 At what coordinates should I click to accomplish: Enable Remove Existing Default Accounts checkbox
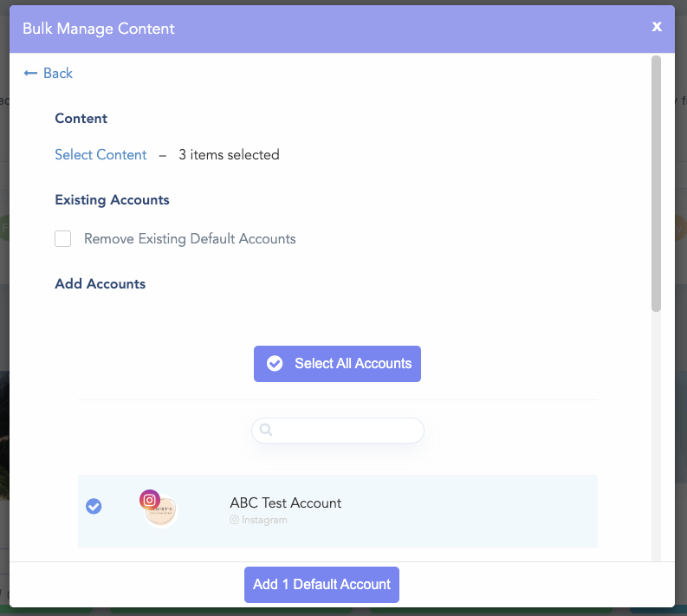[62, 239]
